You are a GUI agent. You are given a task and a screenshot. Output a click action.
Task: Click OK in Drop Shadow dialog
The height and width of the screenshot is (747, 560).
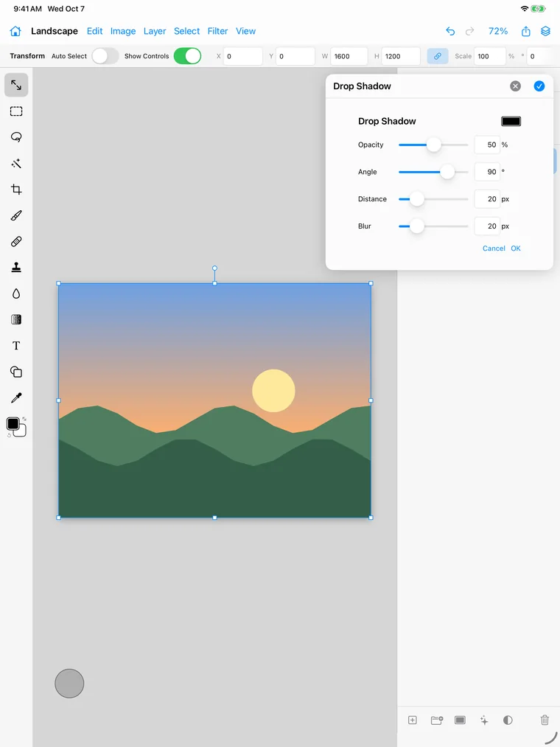click(x=516, y=249)
